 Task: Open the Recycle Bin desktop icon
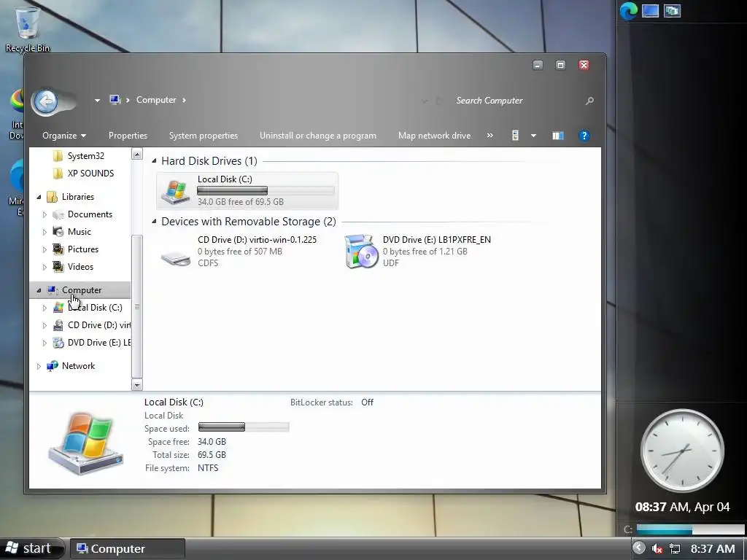pos(27,29)
